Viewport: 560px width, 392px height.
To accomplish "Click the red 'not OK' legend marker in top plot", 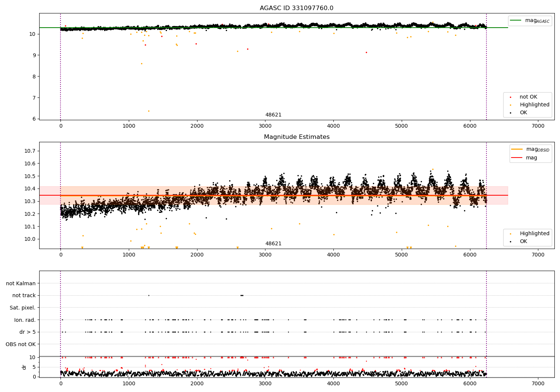I will pos(511,97).
